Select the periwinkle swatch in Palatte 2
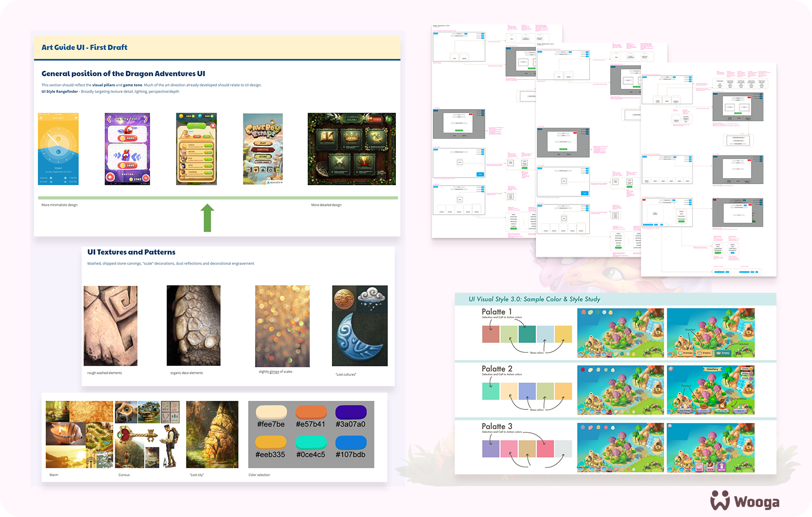 pyautogui.click(x=527, y=391)
